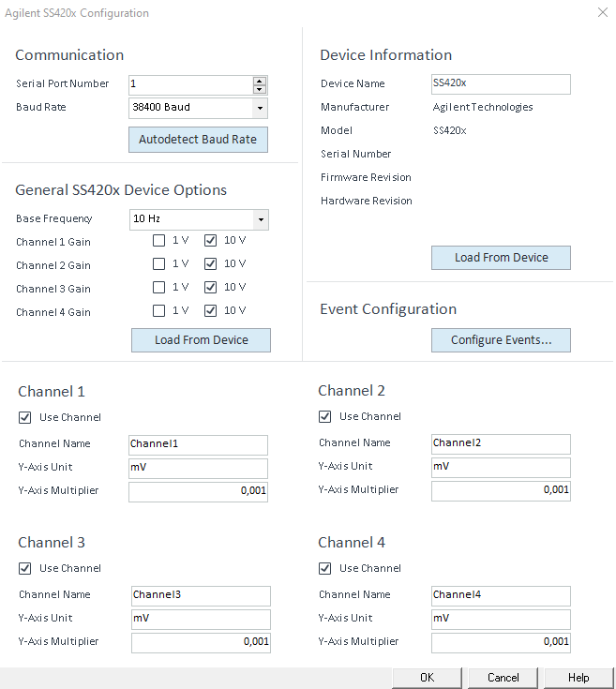616x689 pixels.
Task: Close the Agilent SS420x Configuration dialog
Action: click(601, 13)
